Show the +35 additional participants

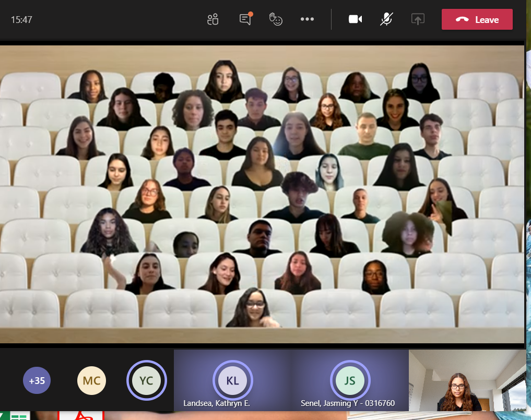click(37, 380)
